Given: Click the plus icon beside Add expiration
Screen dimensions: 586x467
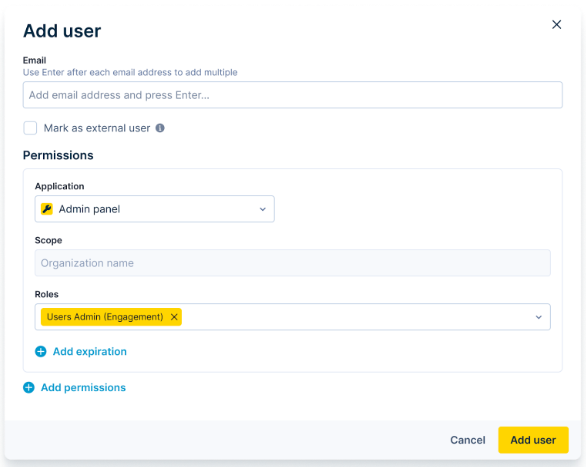Looking at the screenshot, I should coord(41,352).
